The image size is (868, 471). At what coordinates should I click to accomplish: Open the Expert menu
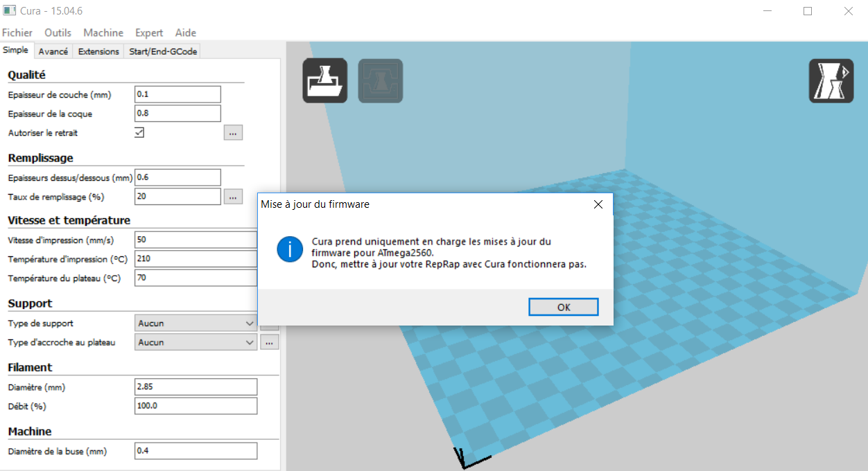click(149, 33)
